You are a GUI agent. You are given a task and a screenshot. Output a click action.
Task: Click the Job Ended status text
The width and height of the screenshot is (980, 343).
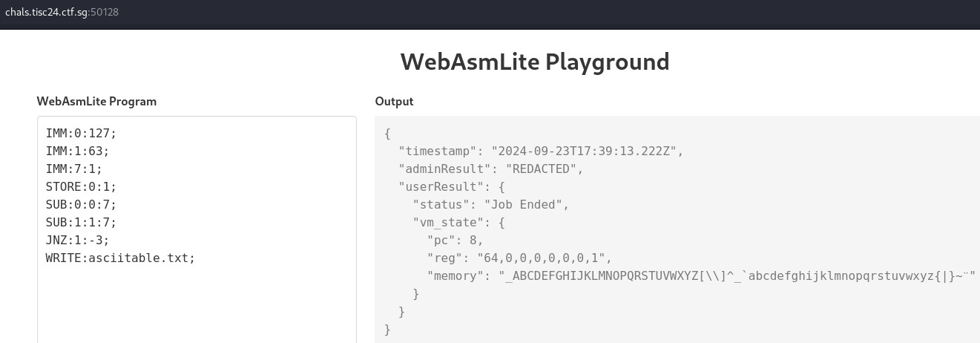pyautogui.click(x=527, y=205)
